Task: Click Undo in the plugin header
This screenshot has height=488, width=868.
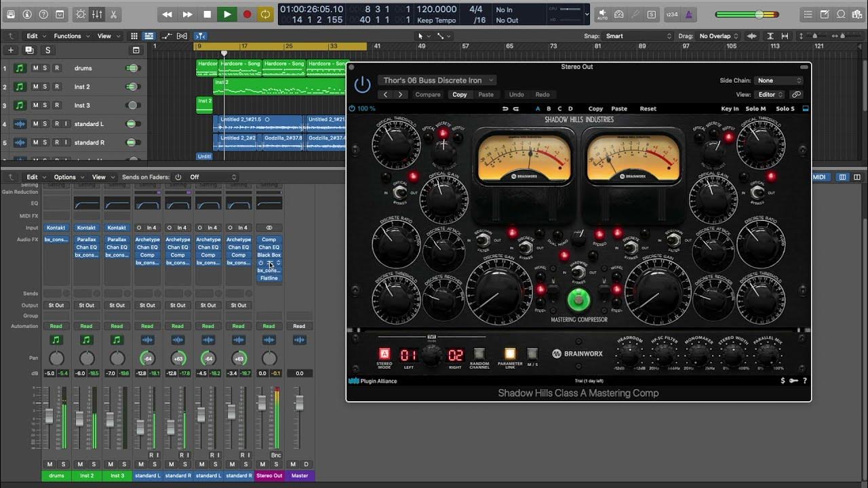Action: pyautogui.click(x=517, y=95)
